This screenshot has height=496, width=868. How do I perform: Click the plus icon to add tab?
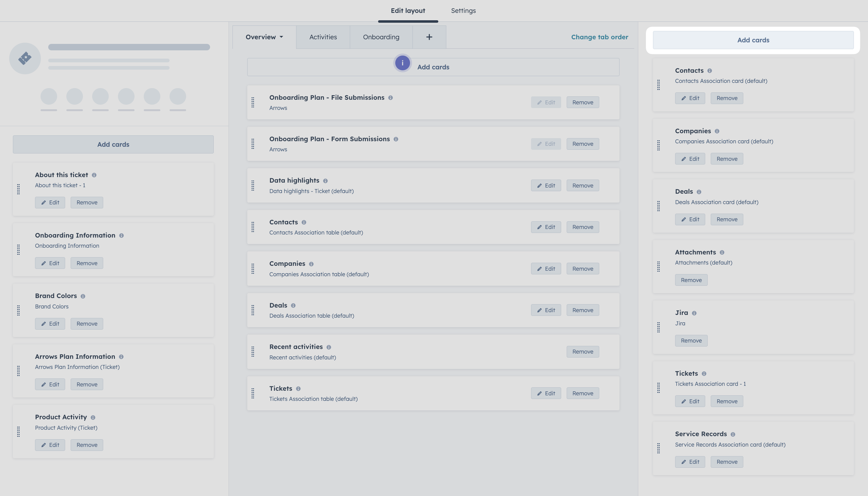429,37
